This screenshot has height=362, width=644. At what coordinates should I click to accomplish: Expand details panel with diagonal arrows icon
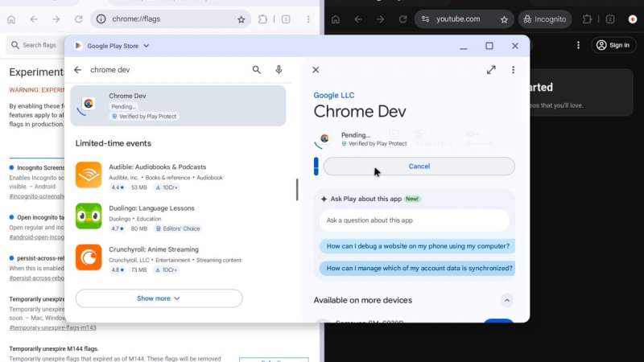click(491, 70)
